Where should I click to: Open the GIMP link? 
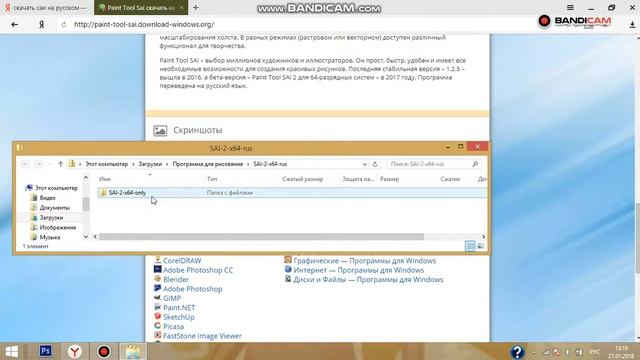[172, 298]
